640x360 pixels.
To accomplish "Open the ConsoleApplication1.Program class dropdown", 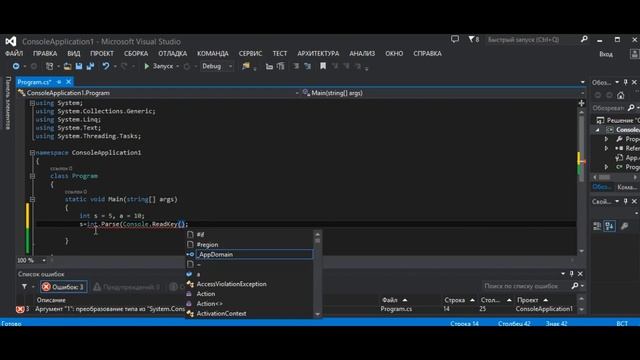I will point(159,93).
